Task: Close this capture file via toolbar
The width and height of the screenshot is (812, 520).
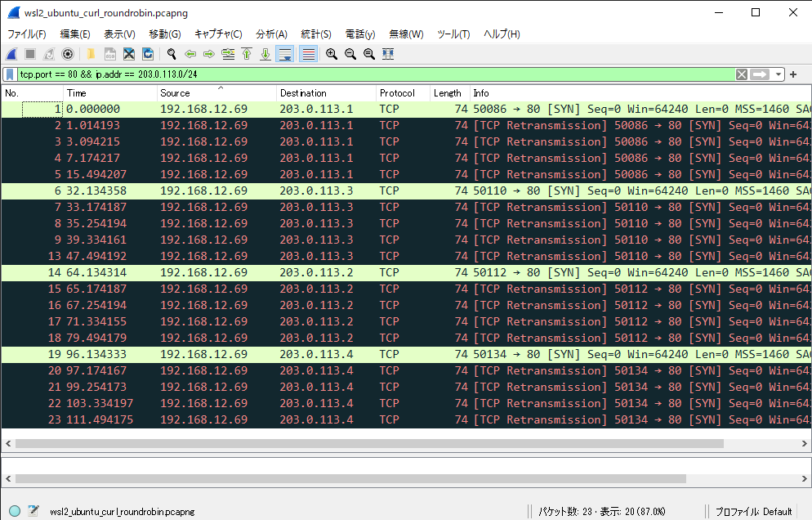Action: click(x=129, y=54)
